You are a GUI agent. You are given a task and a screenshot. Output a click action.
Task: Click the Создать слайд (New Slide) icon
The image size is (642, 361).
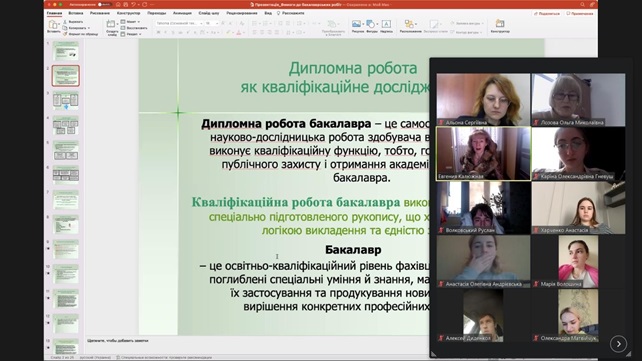[111, 24]
